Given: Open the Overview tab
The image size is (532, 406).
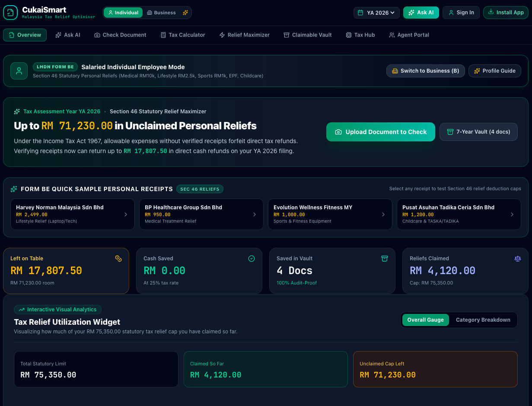Looking at the screenshot, I should tap(25, 35).
